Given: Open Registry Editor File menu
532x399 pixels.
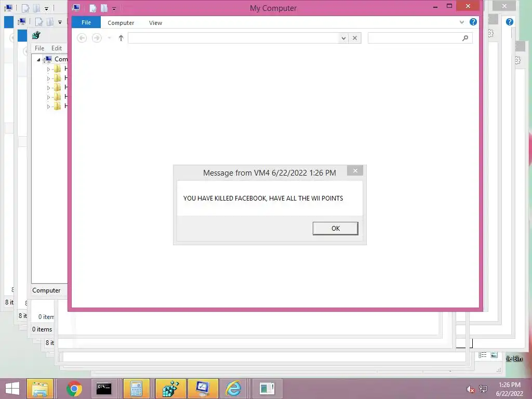Looking at the screenshot, I should (x=39, y=48).
